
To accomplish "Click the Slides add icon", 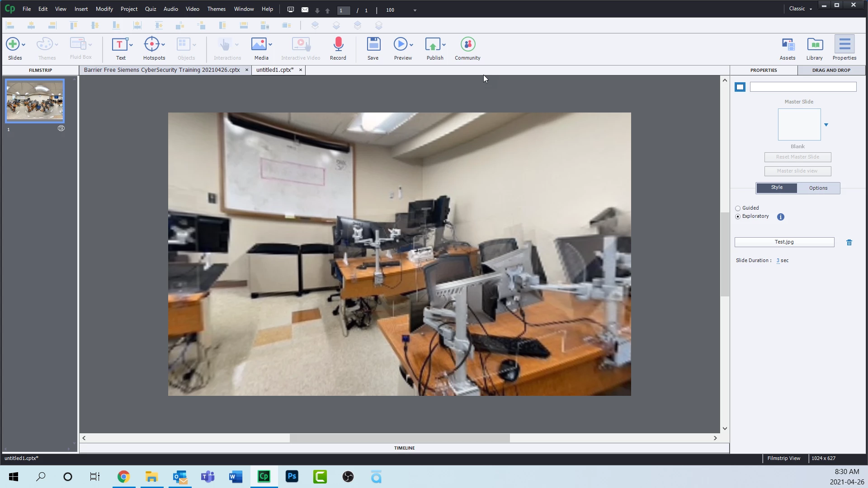I will pyautogui.click(x=13, y=44).
